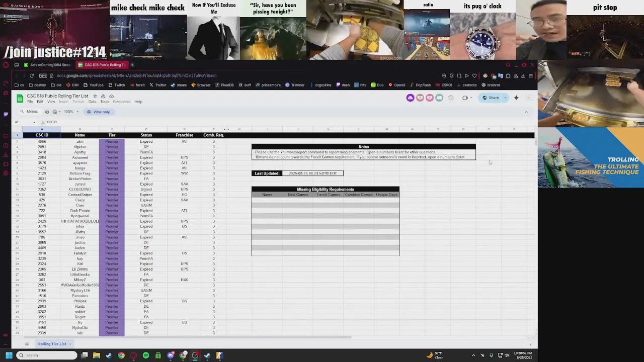Open the all sheets list icon
644x362 pixels.
click(x=27, y=344)
